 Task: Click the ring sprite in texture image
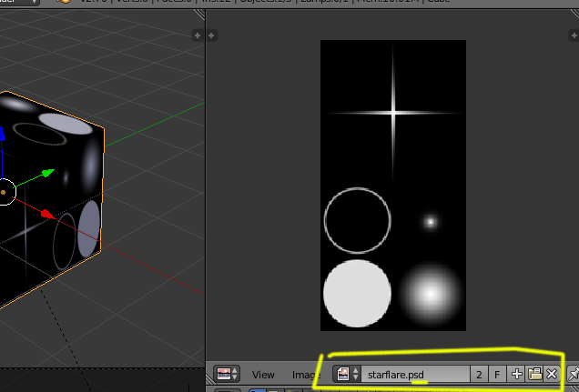tap(358, 220)
